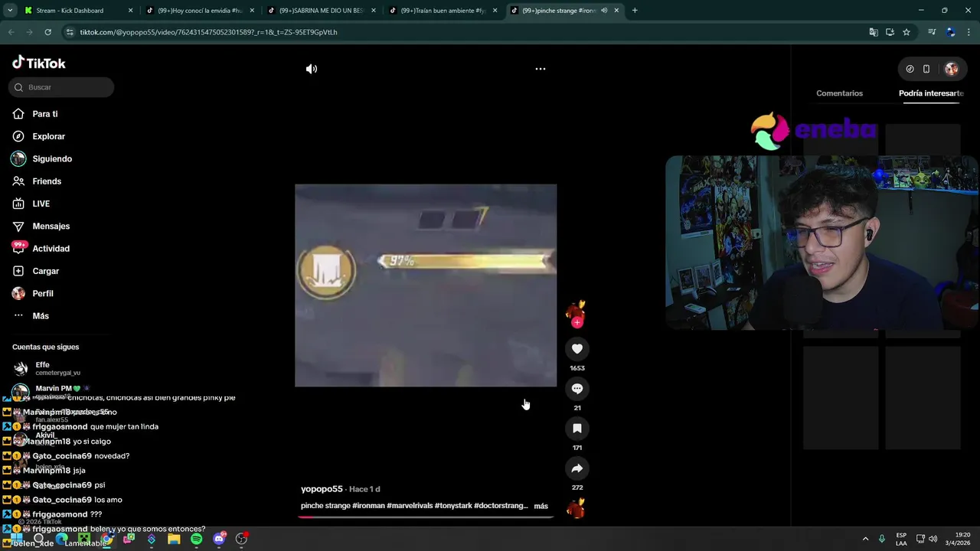Focus the Buscar search field

(x=61, y=87)
